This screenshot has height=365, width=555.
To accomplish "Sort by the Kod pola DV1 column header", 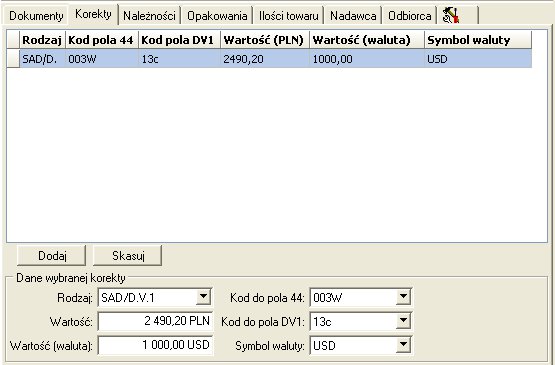I will tap(179, 40).
